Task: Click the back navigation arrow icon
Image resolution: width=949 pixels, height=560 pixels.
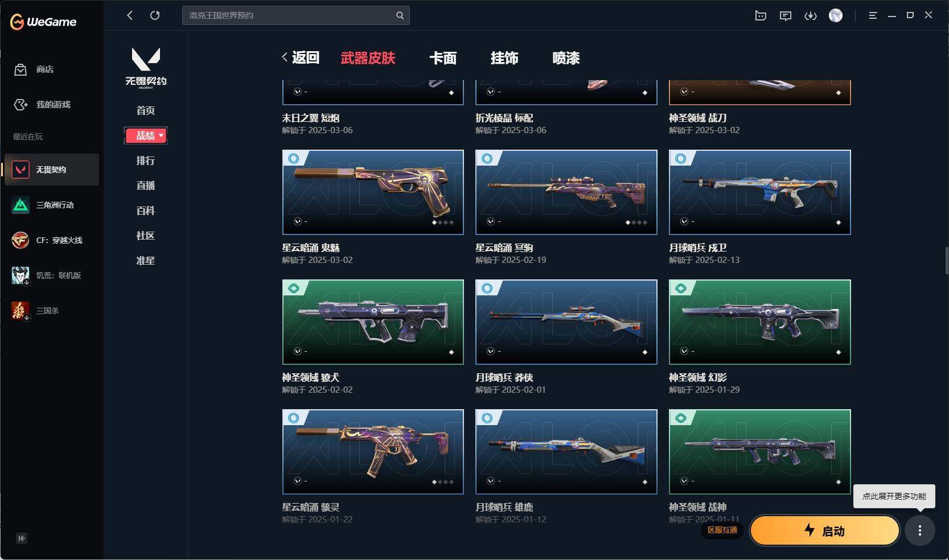Action: (130, 15)
